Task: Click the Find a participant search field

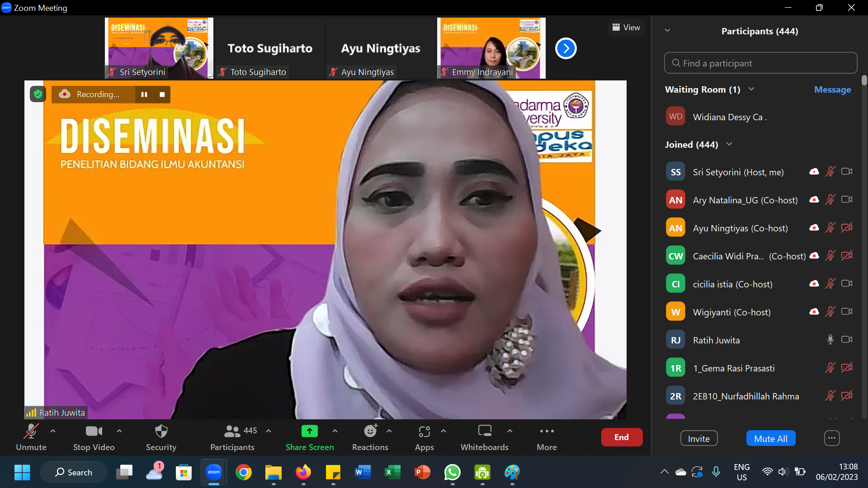Action: (760, 63)
